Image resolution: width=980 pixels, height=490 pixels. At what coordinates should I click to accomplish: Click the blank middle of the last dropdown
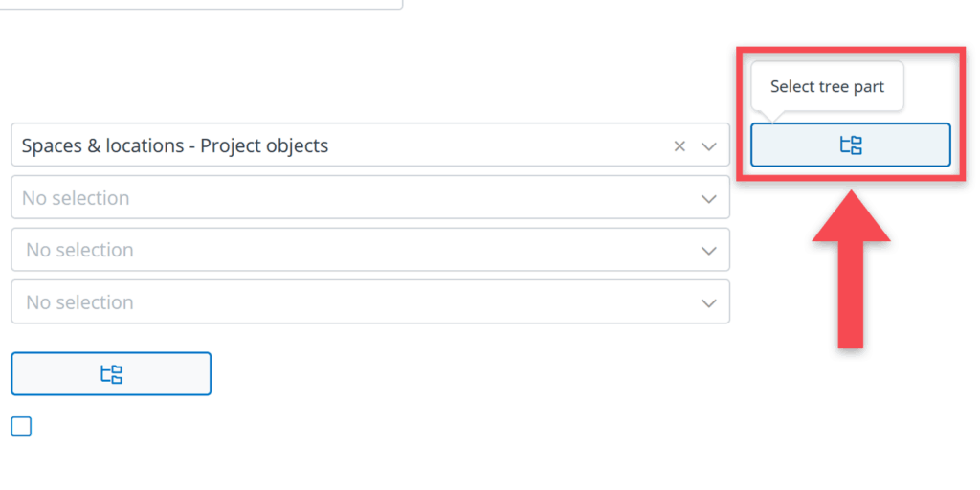pyautogui.click(x=383, y=302)
